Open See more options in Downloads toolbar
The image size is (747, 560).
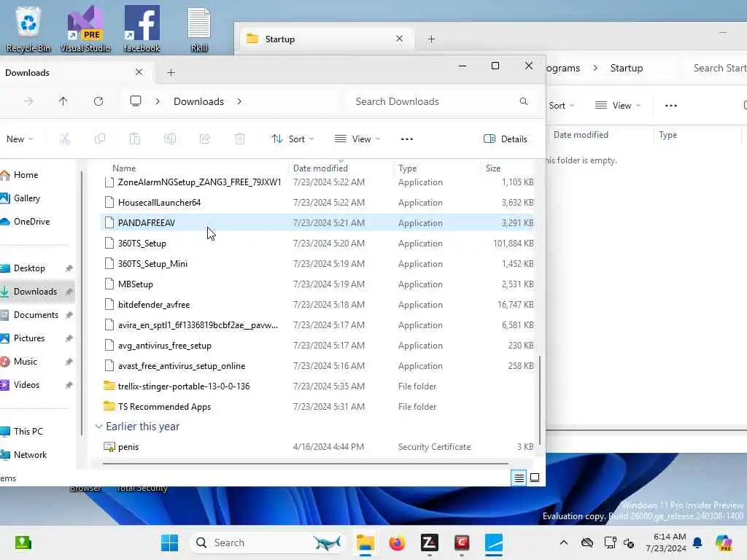click(x=407, y=139)
